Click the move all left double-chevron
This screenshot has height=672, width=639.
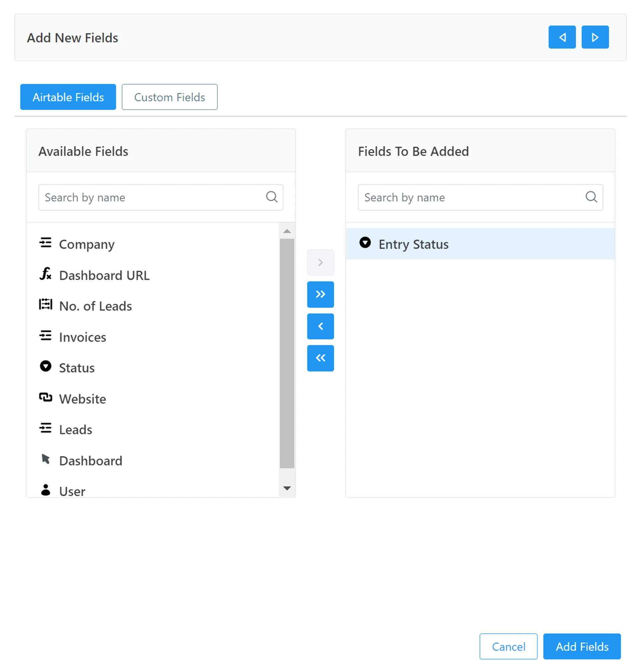coord(320,358)
